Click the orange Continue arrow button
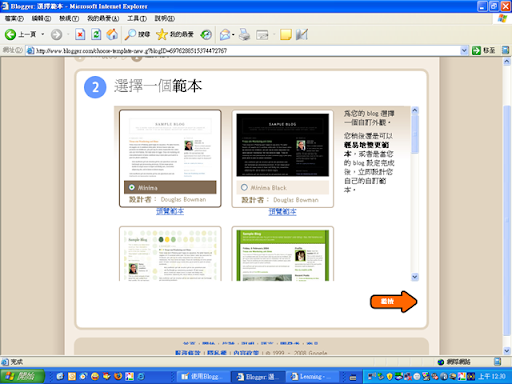 (393, 301)
